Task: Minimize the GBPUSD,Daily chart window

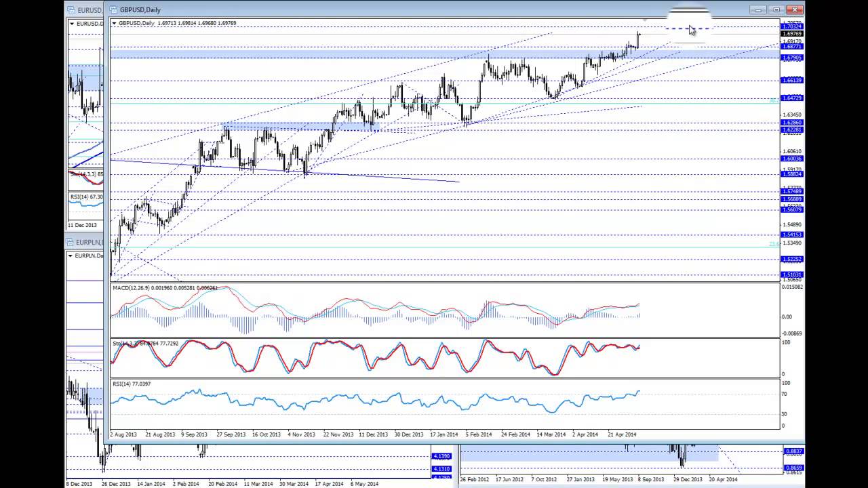Action: (758, 9)
